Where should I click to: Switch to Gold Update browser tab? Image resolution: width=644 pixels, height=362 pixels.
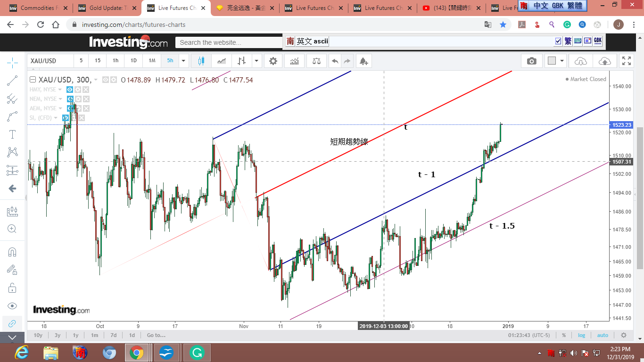click(x=106, y=8)
